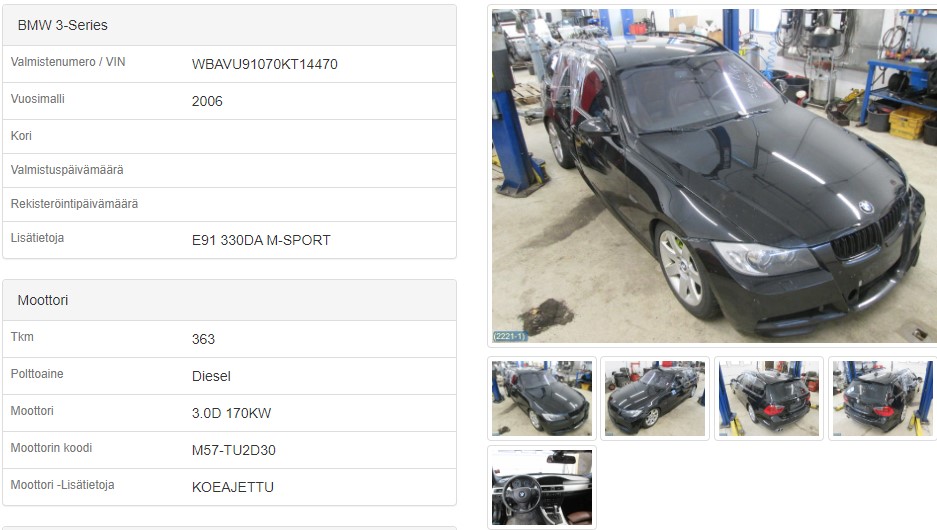Click the Kori row label
This screenshot has width=937, height=530.
pyautogui.click(x=21, y=136)
